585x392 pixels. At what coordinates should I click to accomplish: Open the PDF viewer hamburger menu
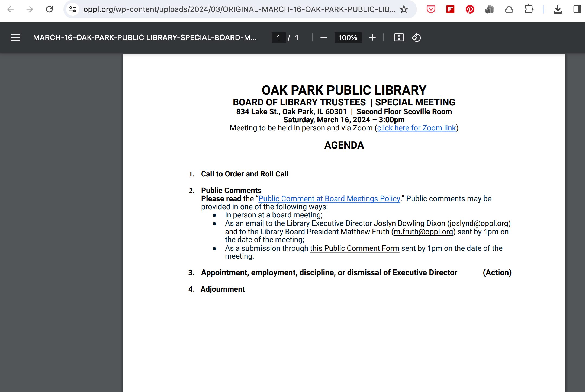(x=15, y=37)
